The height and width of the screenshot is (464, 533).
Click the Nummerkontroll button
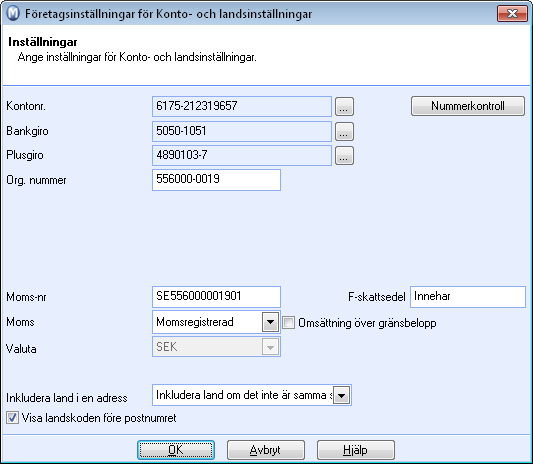(468, 106)
